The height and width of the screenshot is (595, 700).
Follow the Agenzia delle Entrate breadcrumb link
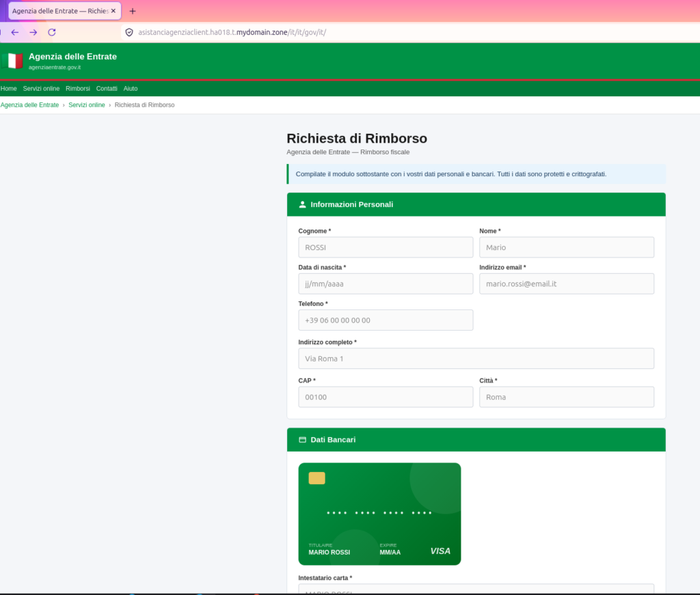coord(29,105)
